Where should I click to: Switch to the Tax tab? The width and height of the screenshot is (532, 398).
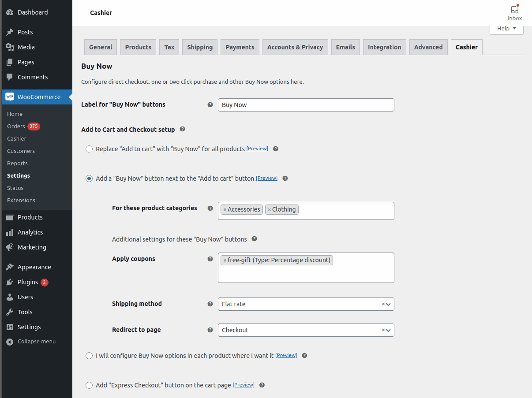[x=169, y=47]
